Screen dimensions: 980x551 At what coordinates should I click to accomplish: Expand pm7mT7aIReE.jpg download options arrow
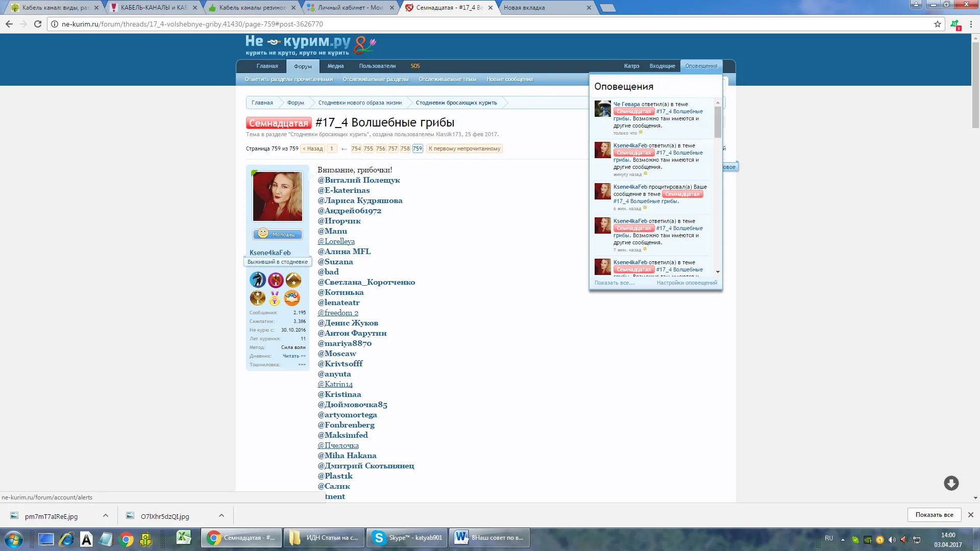coord(106,515)
